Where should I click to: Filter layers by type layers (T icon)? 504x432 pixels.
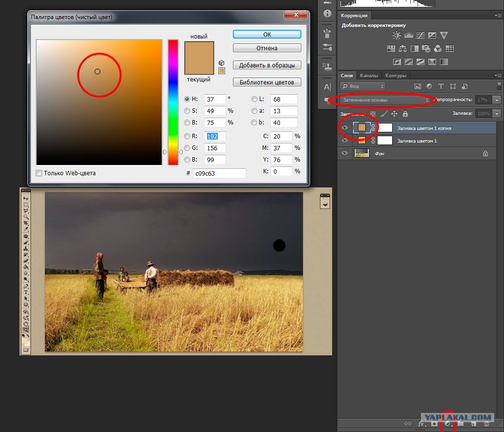pyautogui.click(x=441, y=86)
